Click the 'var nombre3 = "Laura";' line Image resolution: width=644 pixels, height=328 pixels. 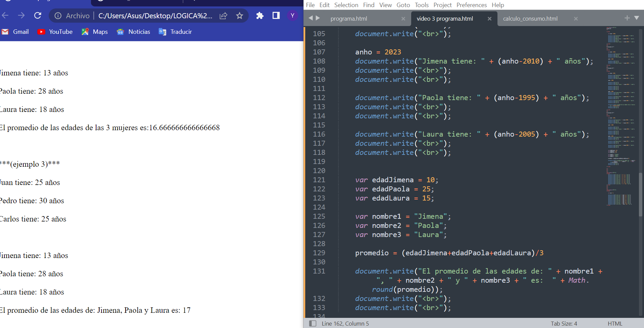401,235
